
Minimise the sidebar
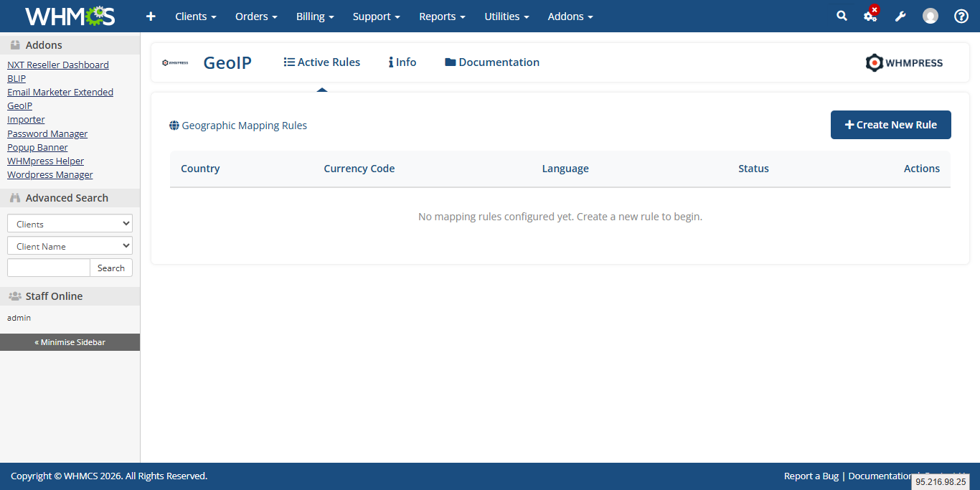(70, 342)
